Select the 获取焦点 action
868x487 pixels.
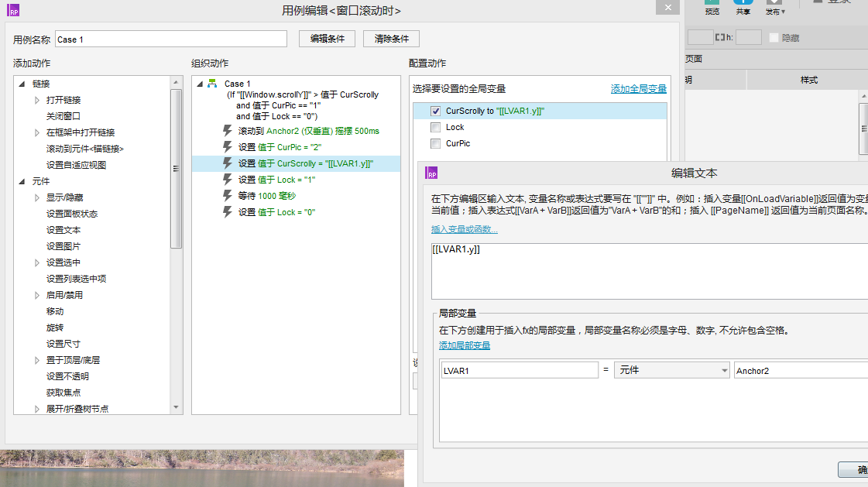[x=63, y=393]
